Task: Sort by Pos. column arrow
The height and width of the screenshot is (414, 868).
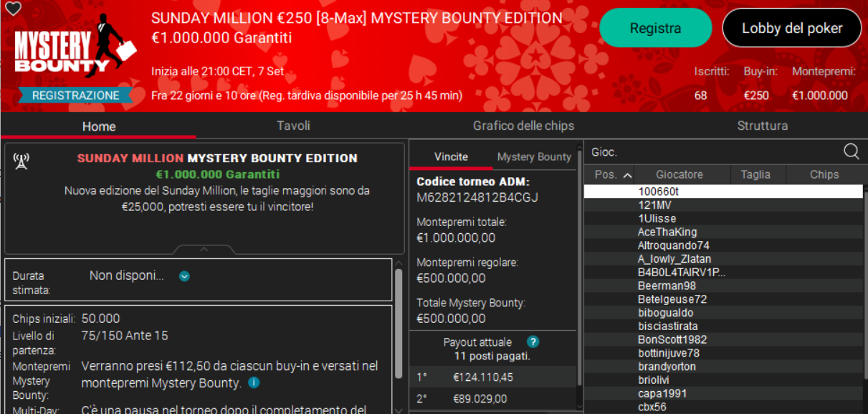Action: pyautogui.click(x=628, y=175)
